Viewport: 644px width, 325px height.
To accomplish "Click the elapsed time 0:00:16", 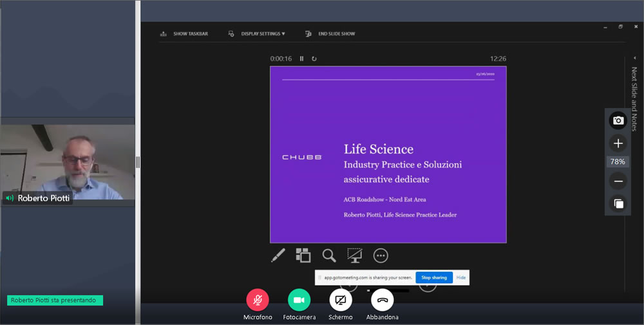I will 281,59.
